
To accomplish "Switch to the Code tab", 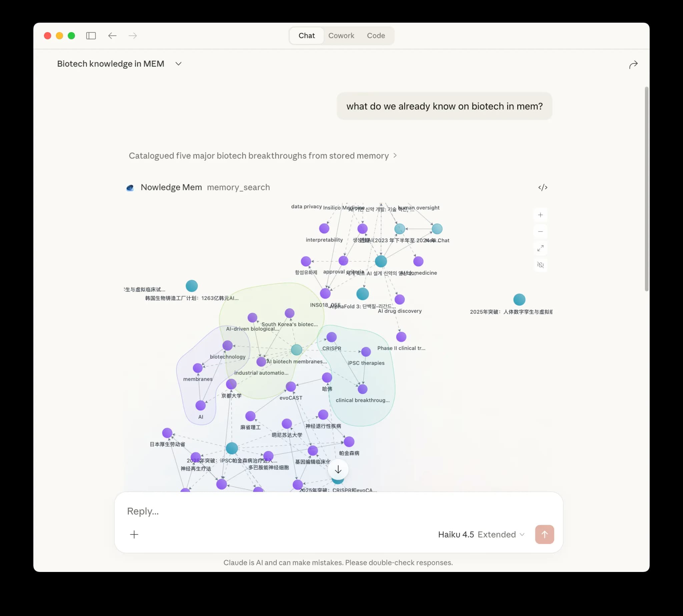I will point(376,35).
